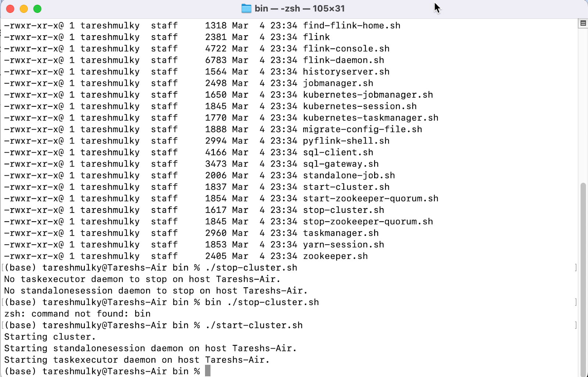
Task: Click the typed command ./start-cluster.sh
Action: tap(254, 326)
